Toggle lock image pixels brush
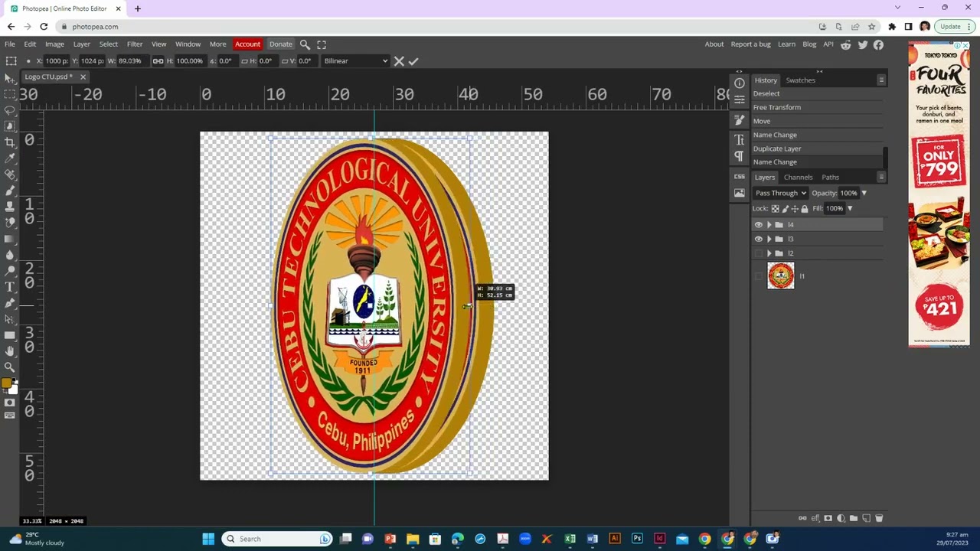Screen dimensions: 980x551 point(785,209)
